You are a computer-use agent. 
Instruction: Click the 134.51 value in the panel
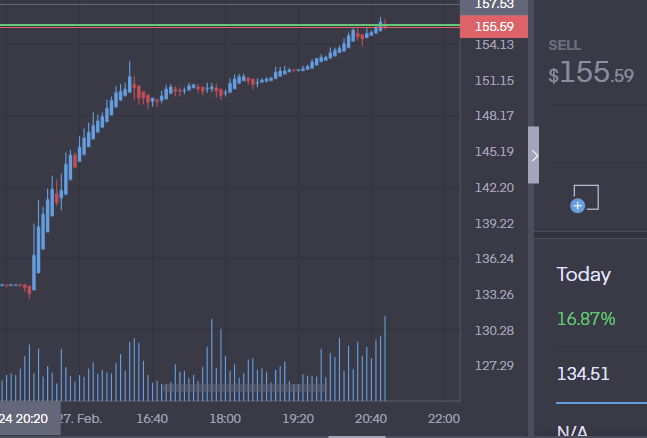click(x=583, y=374)
